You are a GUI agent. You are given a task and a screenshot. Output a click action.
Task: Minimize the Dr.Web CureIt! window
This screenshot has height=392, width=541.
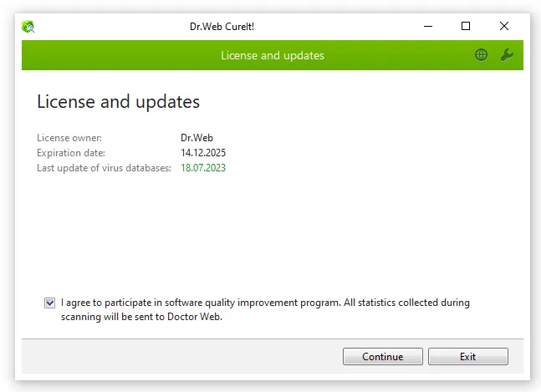tap(428, 26)
